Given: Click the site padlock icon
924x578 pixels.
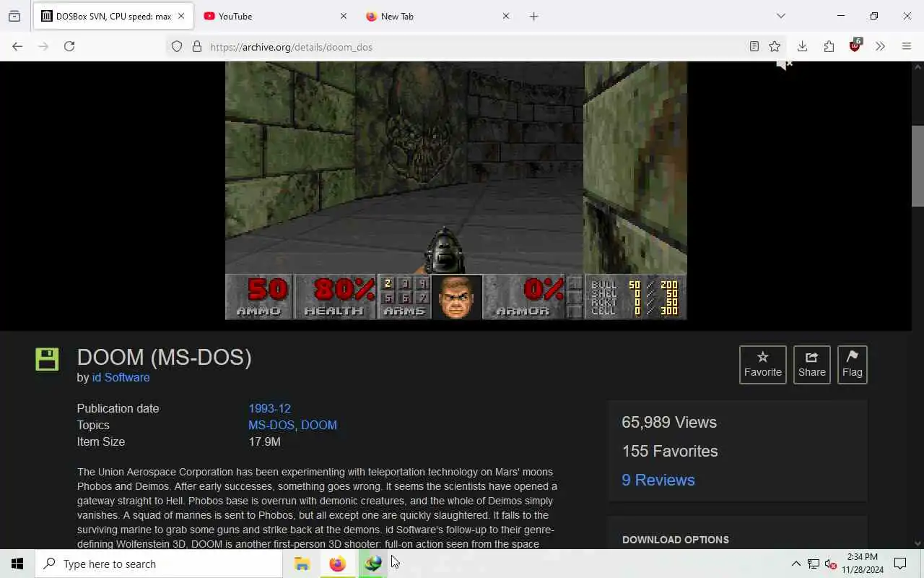Looking at the screenshot, I should tap(197, 47).
